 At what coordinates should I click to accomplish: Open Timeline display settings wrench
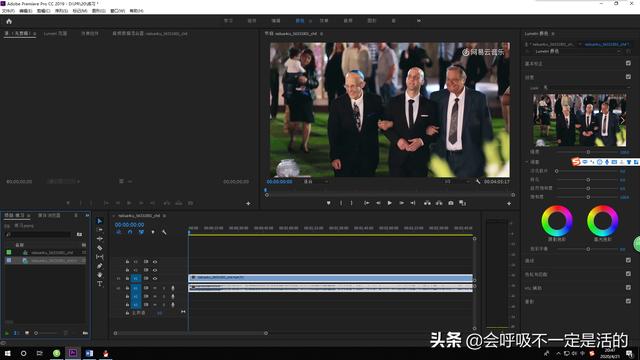coord(164,232)
